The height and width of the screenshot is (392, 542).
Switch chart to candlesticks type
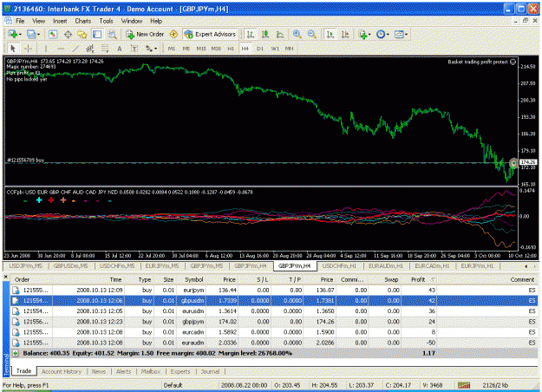[x=265, y=34]
